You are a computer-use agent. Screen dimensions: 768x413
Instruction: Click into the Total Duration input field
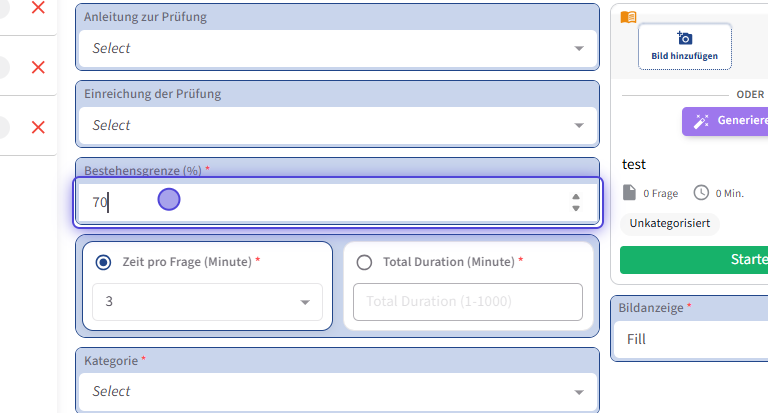[467, 301]
